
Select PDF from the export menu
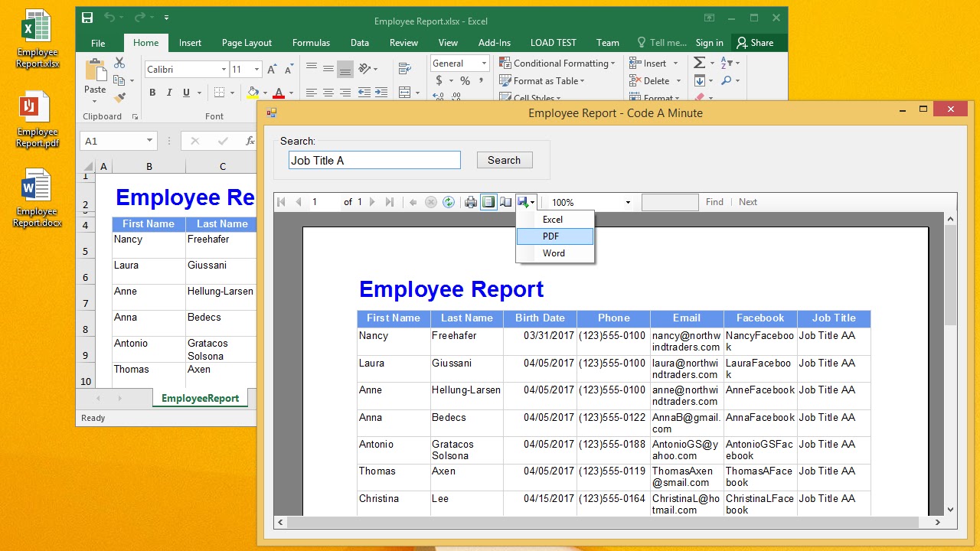(554, 236)
